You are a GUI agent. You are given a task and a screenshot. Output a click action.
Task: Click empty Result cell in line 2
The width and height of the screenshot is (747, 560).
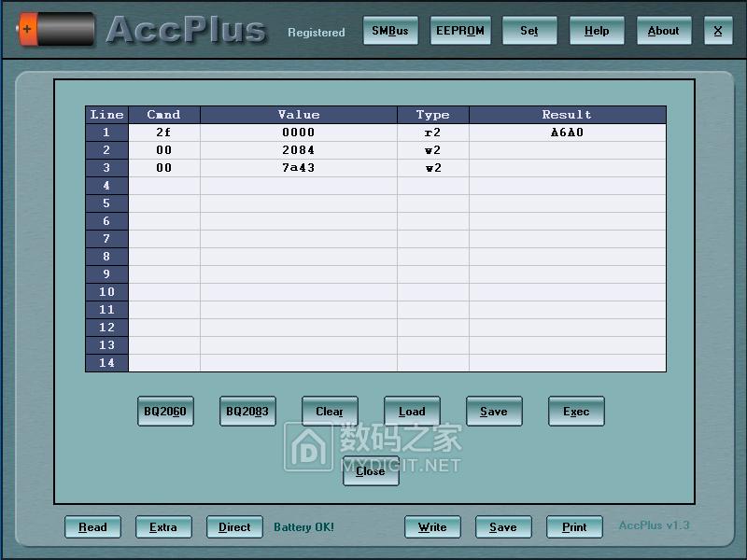click(568, 150)
